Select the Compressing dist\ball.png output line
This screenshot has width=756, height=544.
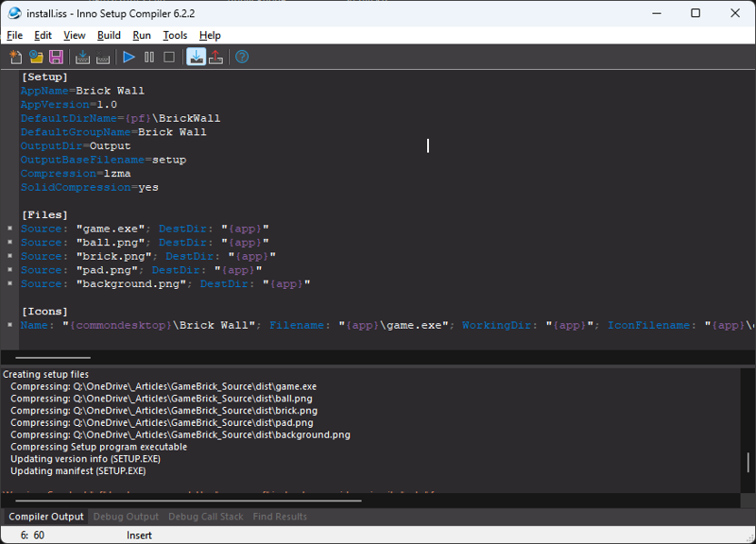tap(162, 399)
